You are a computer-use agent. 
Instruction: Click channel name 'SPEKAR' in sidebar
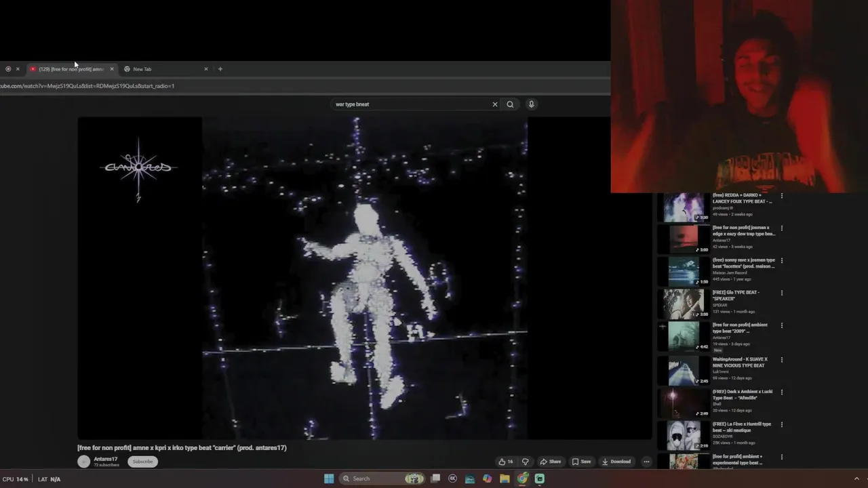pos(719,306)
